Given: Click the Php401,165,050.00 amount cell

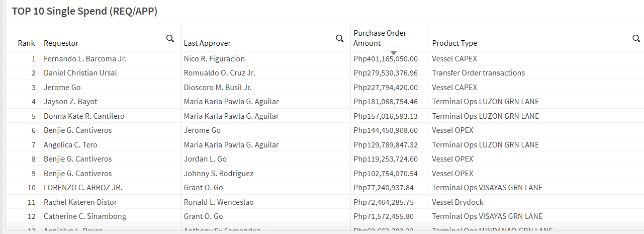Looking at the screenshot, I should coord(386,59).
